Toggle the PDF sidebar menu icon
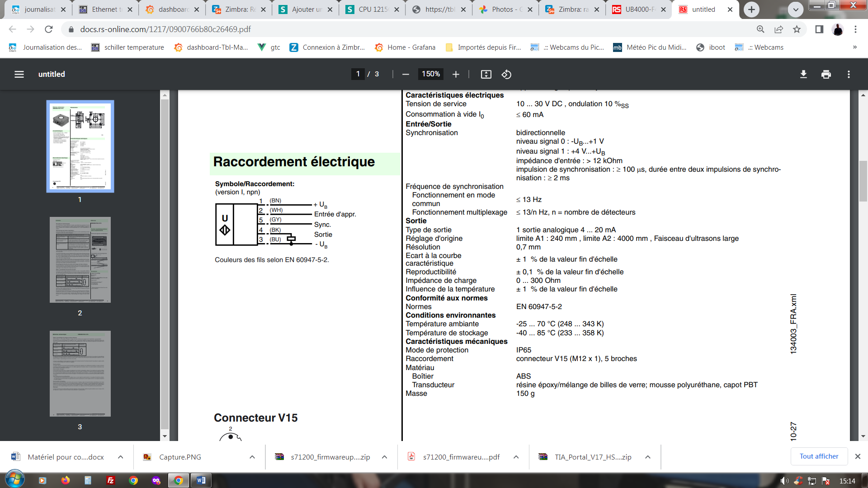Image resolution: width=868 pixels, height=488 pixels. click(x=19, y=74)
